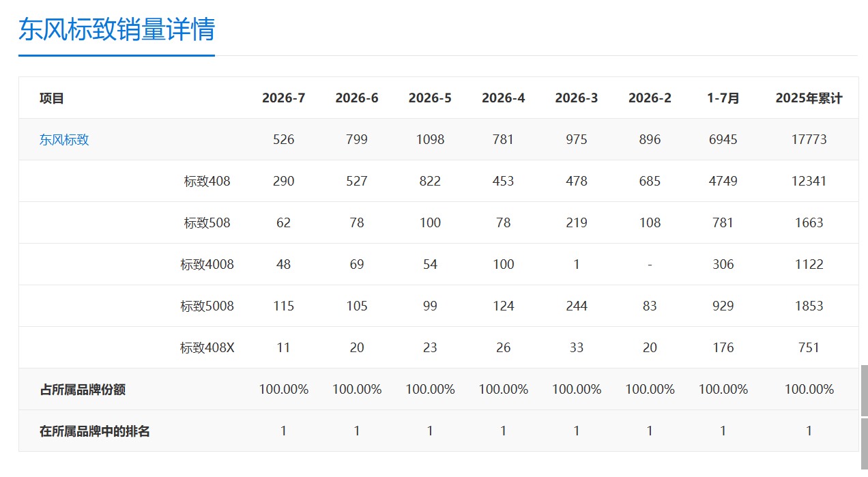Click 东风标致 total 896 for 2026-2
This screenshot has height=477, width=868.
pyautogui.click(x=650, y=140)
